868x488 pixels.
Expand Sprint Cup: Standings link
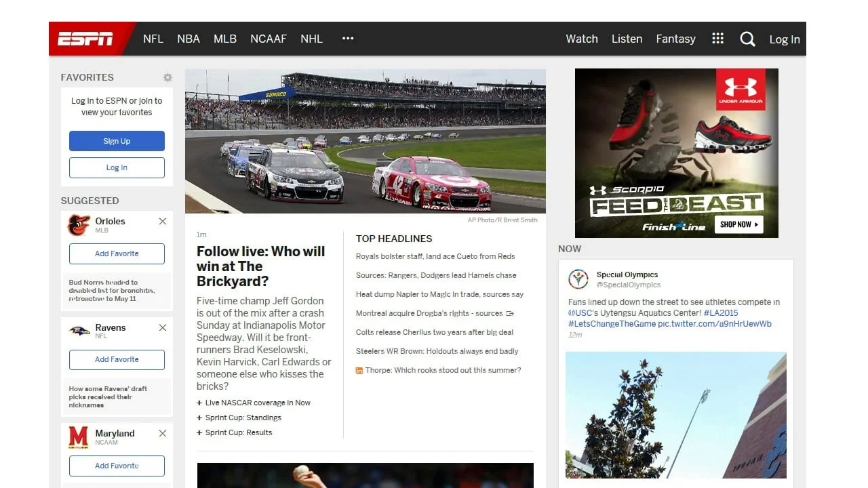239,418
